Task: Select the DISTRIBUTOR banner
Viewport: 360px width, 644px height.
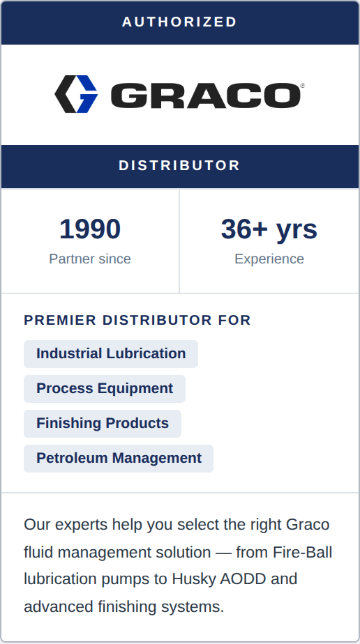Action: coord(180,166)
